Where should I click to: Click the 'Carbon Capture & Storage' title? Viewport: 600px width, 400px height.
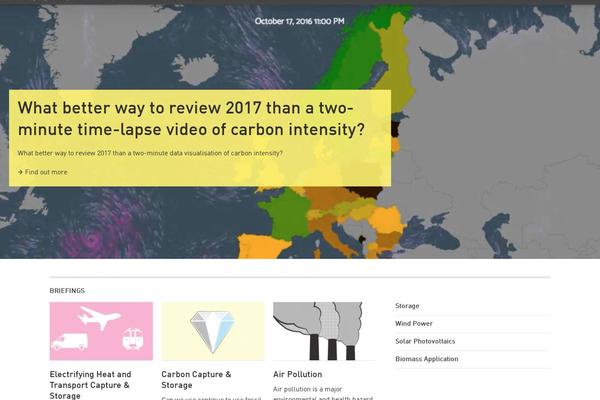click(196, 380)
